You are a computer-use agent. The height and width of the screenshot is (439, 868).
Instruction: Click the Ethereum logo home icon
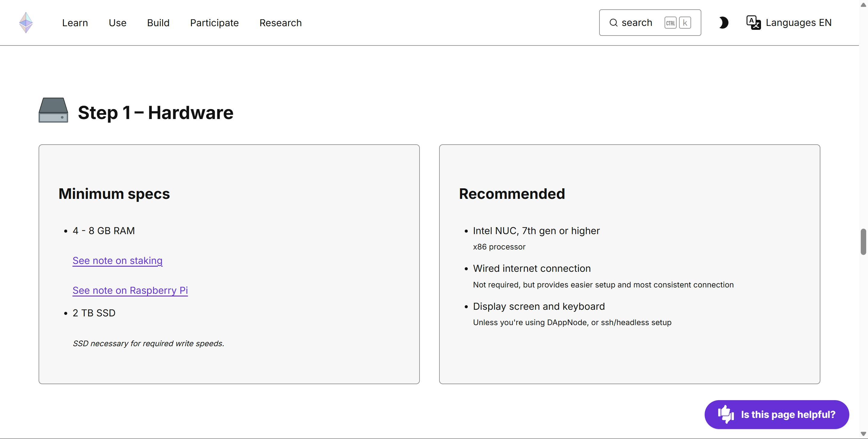coord(26,23)
